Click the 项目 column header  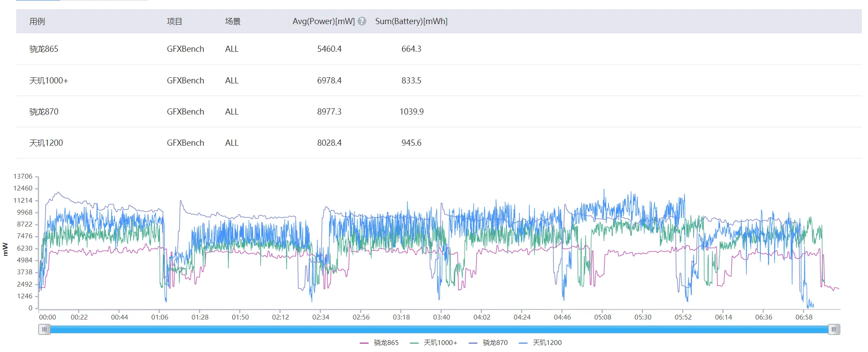tap(174, 22)
